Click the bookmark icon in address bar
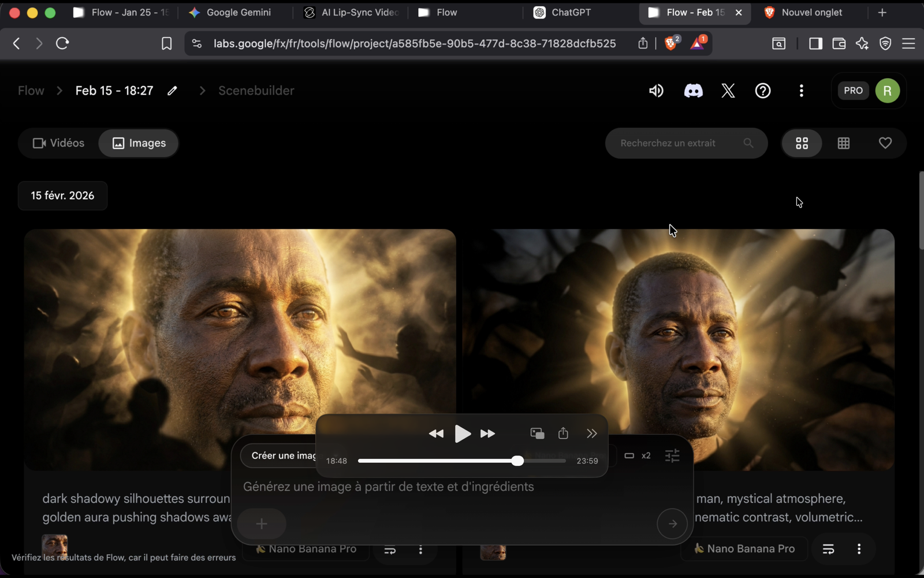 point(166,43)
